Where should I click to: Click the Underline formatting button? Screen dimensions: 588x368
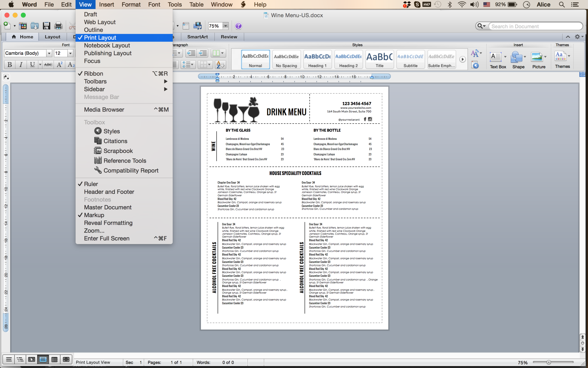tap(32, 64)
